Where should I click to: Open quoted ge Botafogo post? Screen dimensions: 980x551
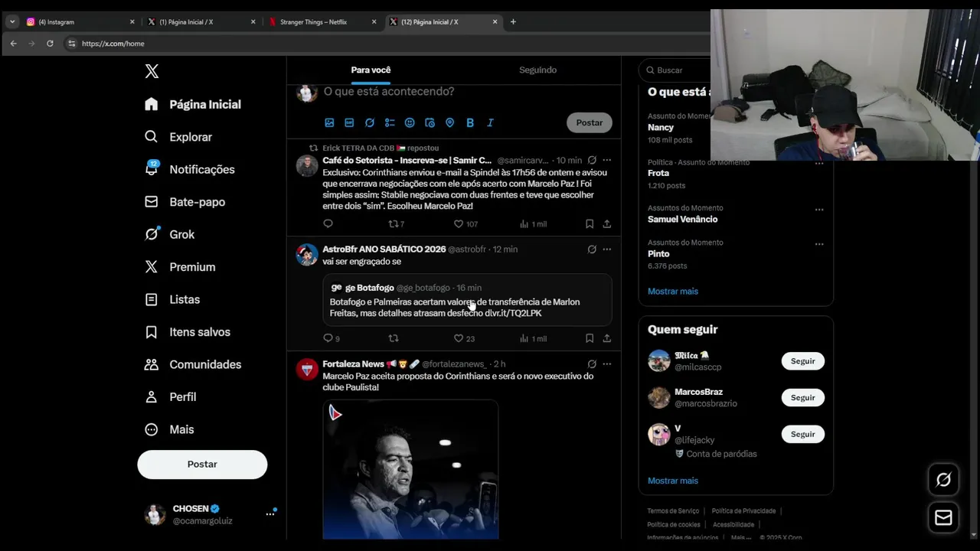467,300
